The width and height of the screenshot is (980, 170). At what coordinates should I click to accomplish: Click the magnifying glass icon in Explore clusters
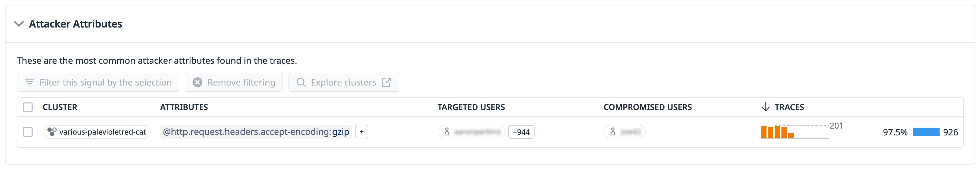point(302,82)
